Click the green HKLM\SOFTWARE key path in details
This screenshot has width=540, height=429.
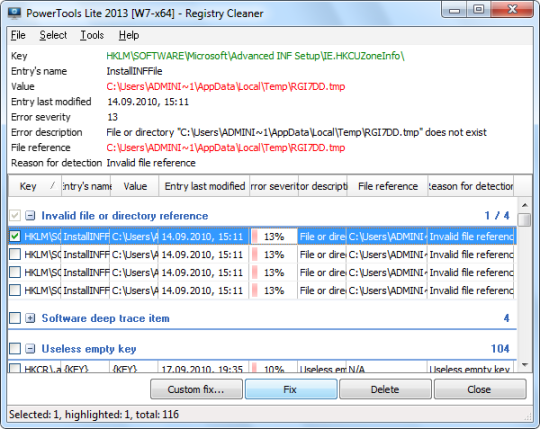(x=255, y=56)
